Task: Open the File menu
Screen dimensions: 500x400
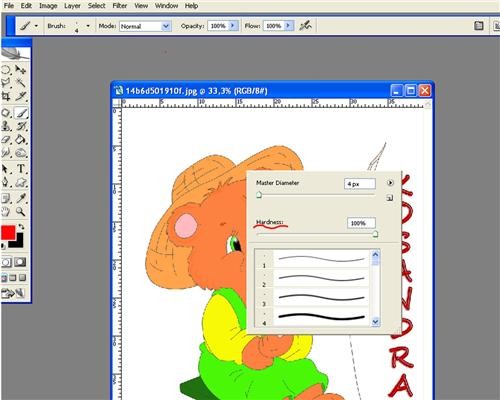Action: point(9,6)
